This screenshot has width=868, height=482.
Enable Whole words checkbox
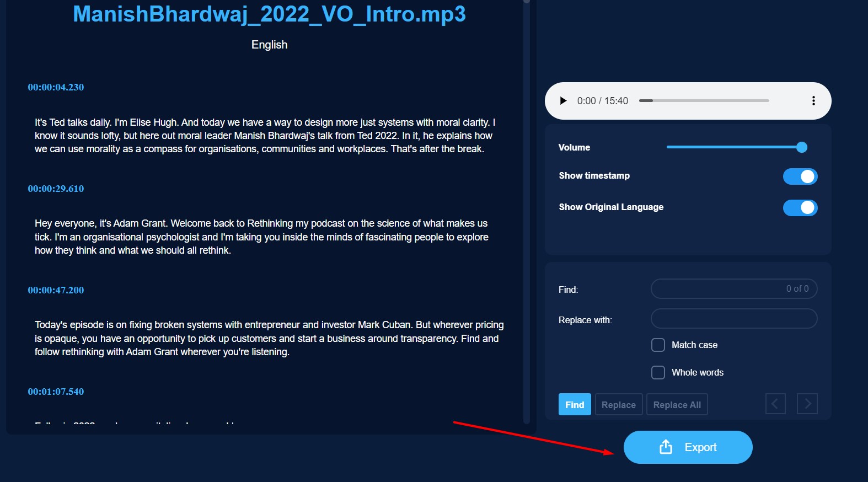(658, 373)
